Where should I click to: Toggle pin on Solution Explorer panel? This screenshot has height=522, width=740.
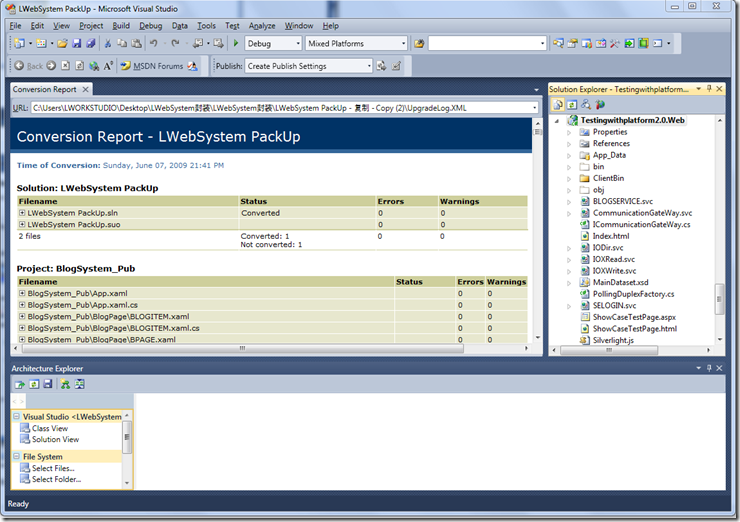coord(709,89)
